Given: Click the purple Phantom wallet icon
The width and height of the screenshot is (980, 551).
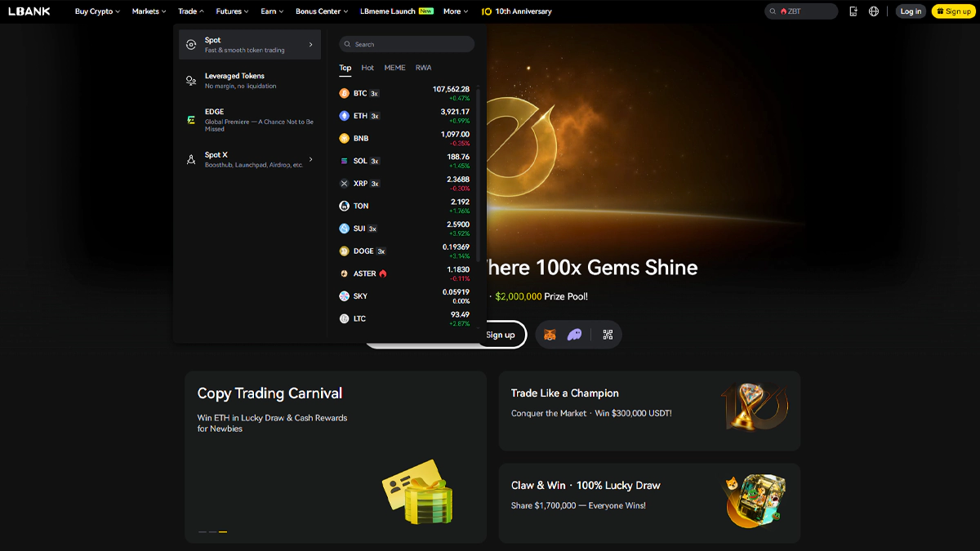Looking at the screenshot, I should [574, 335].
